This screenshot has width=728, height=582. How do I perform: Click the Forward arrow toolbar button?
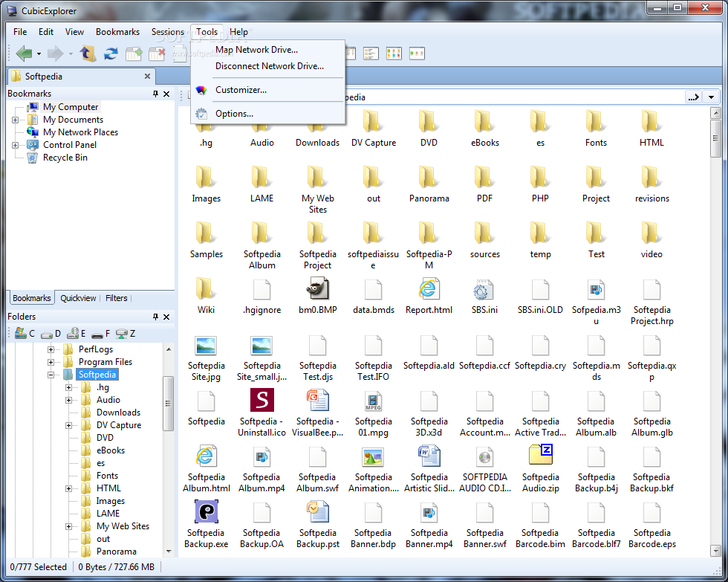[56, 54]
